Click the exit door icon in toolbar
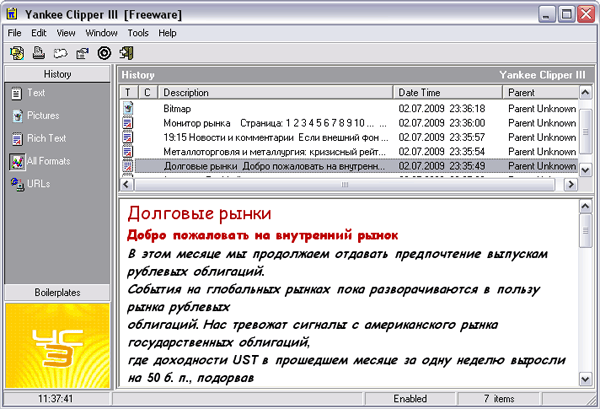The image size is (600, 409). pyautogui.click(x=126, y=53)
